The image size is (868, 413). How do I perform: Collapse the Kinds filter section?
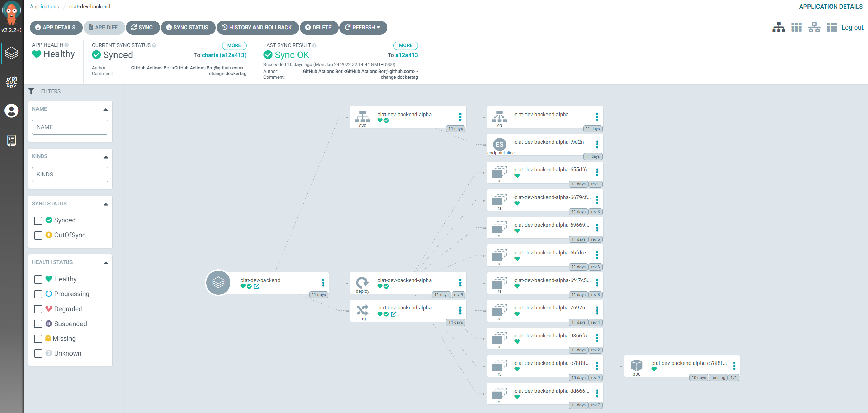pos(106,157)
